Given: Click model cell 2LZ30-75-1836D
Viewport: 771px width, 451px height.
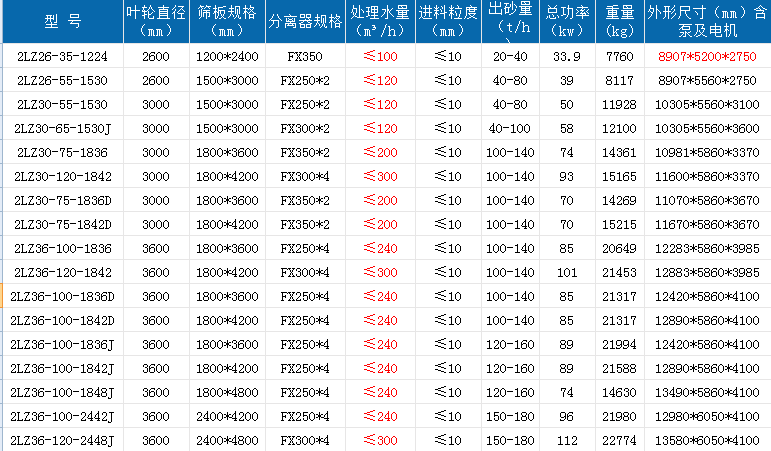Looking at the screenshot, I should click(63, 200).
